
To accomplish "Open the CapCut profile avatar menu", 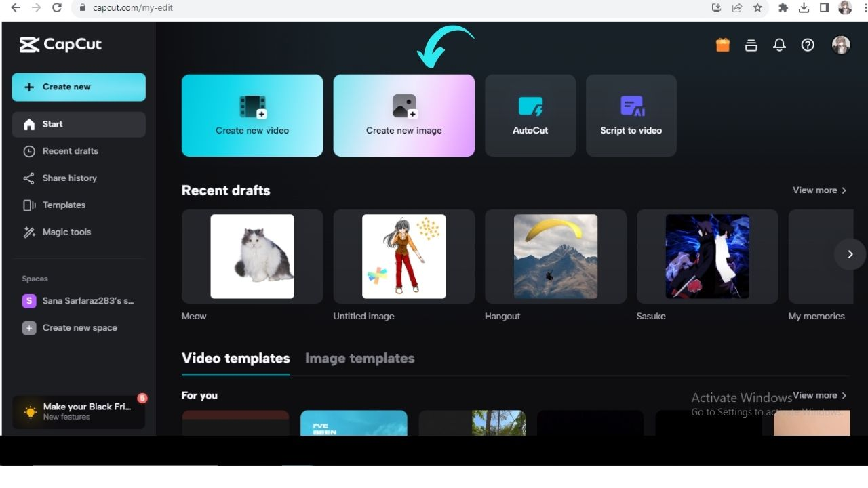I will point(841,45).
